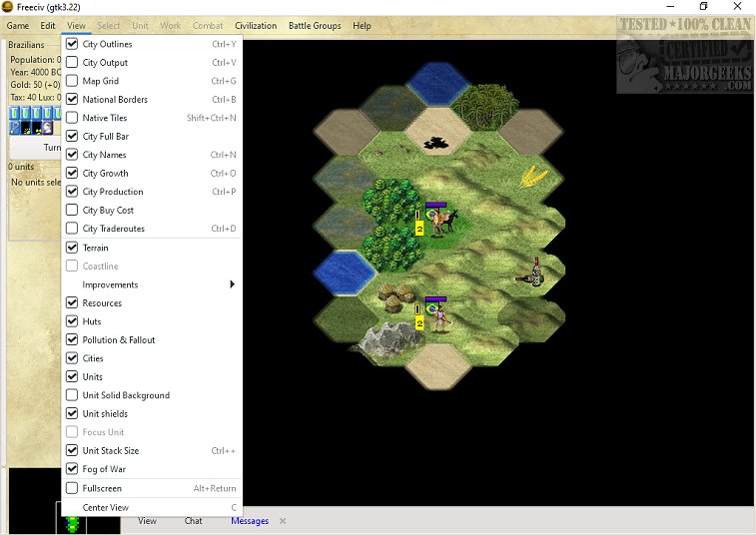Image resolution: width=756 pixels, height=535 pixels.
Task: Click the green minimap overview thumbnail
Action: pyautogui.click(x=72, y=524)
